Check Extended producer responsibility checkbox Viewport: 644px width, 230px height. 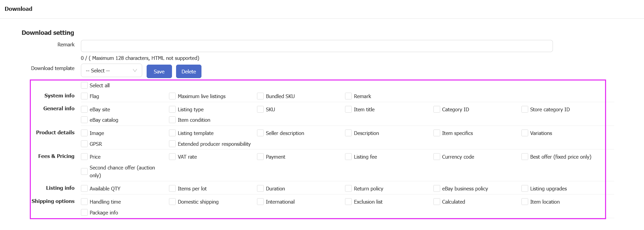point(172,144)
